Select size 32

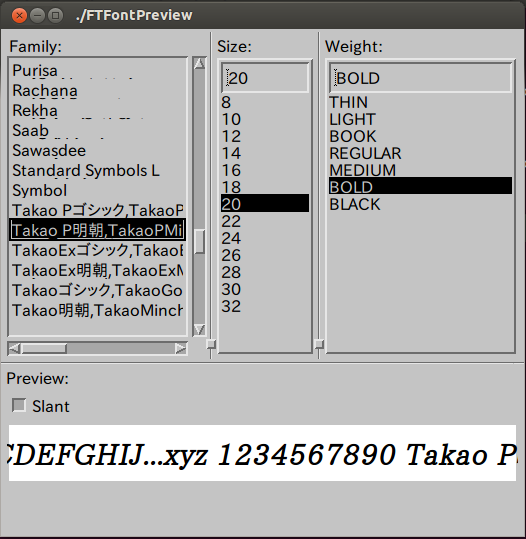click(x=265, y=306)
